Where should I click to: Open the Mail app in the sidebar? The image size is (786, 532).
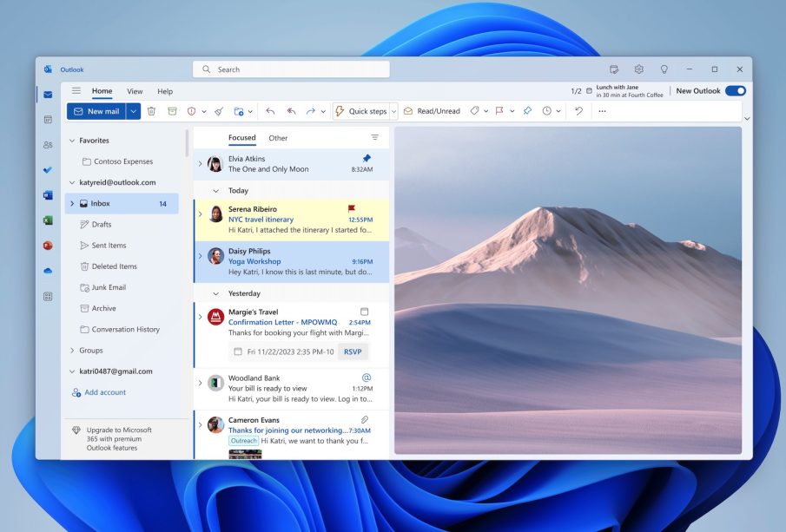coord(48,95)
